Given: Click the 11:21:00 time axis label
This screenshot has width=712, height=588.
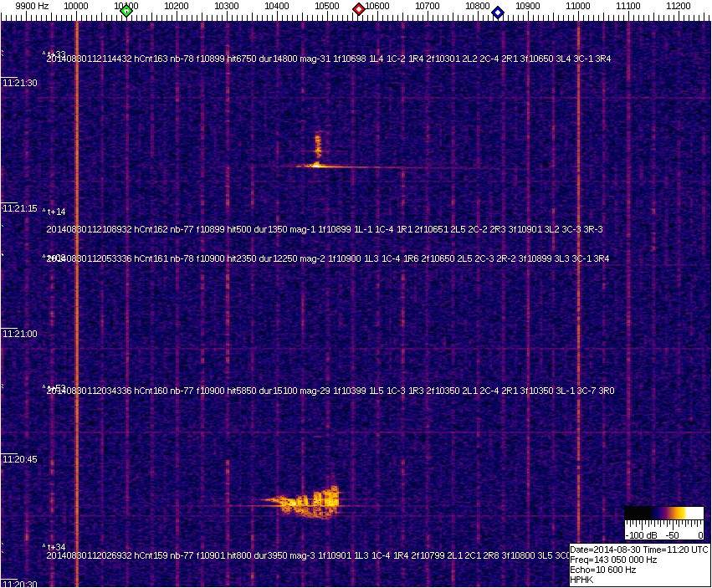Looking at the screenshot, I should point(20,334).
